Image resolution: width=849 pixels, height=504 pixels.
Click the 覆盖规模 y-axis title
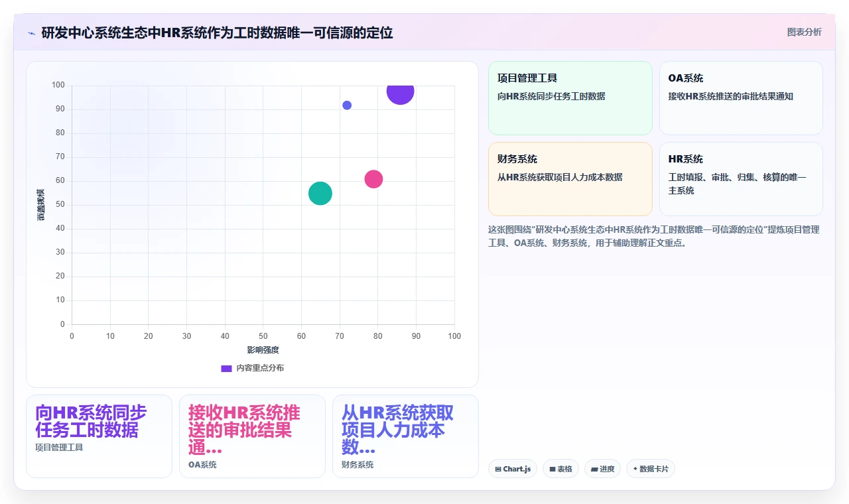point(41,205)
